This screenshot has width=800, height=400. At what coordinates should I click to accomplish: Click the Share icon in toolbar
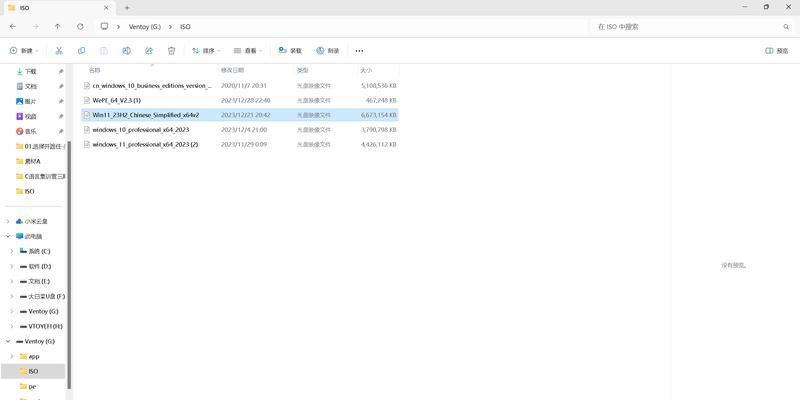(149, 51)
